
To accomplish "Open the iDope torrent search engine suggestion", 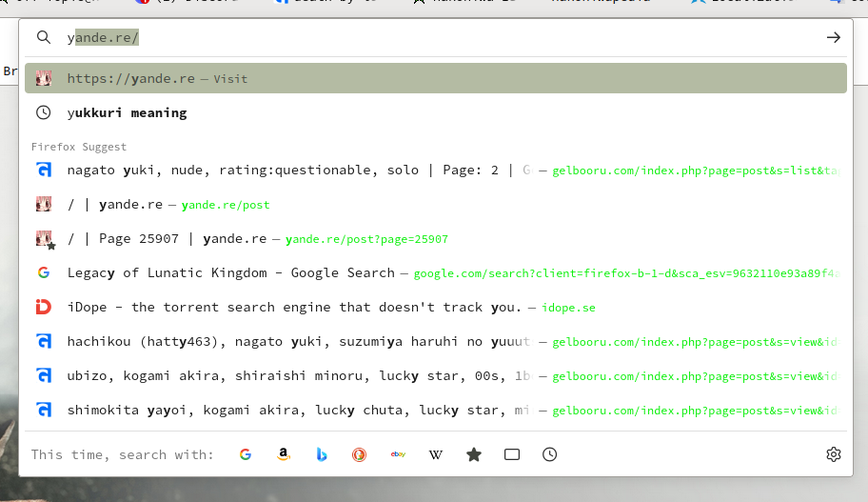I will pos(436,308).
